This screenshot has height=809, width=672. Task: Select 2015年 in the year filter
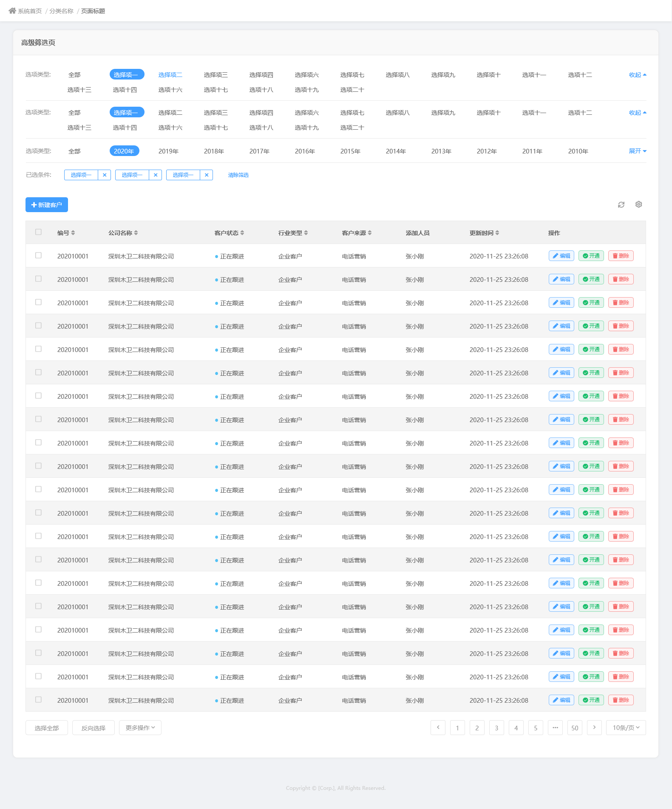point(350,151)
